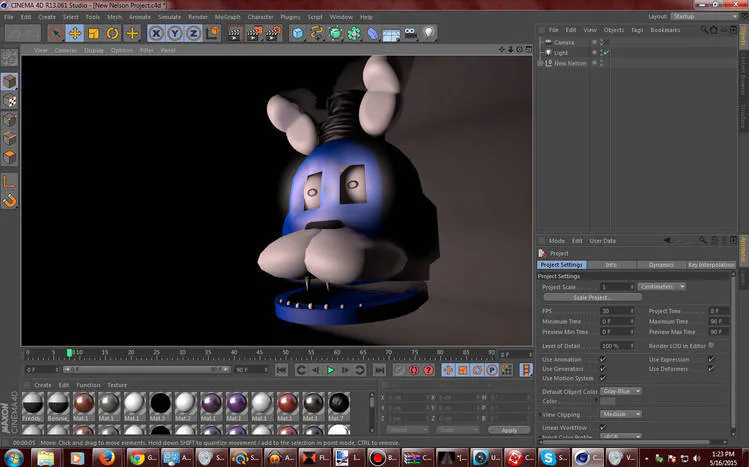The image size is (749, 467).
Task: Toggle the Z axis lock
Action: (192, 33)
